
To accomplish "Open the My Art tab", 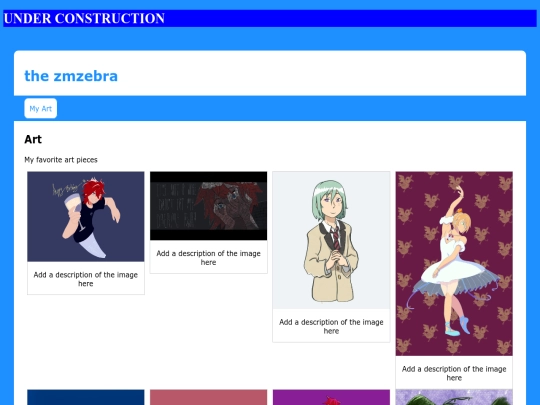I will [x=41, y=108].
